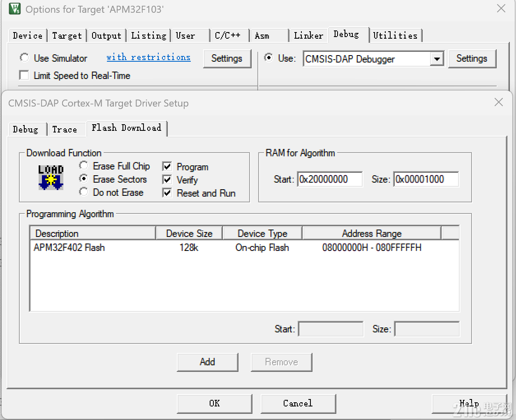Click Programming Algorithm Size field
The image size is (516, 420).
[x=427, y=329]
